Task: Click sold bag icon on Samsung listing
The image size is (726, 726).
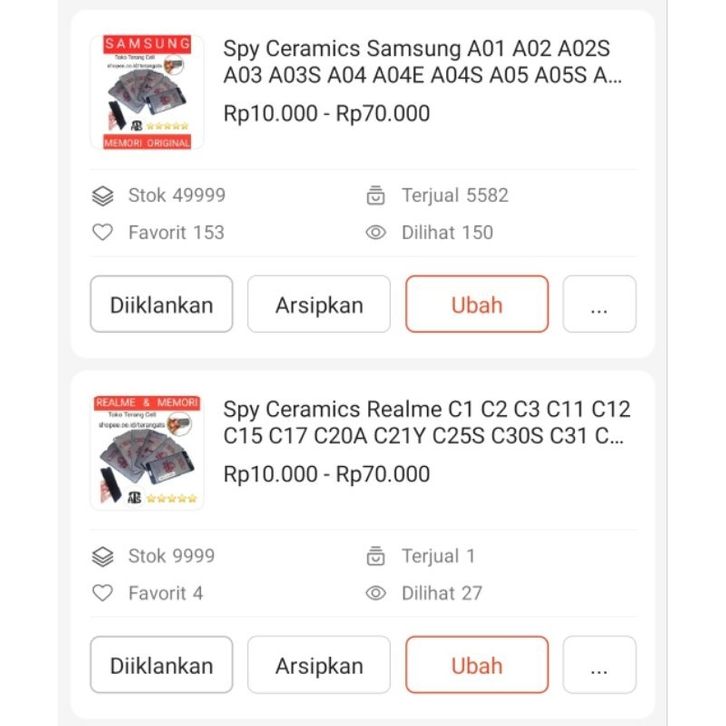Action: tap(376, 195)
